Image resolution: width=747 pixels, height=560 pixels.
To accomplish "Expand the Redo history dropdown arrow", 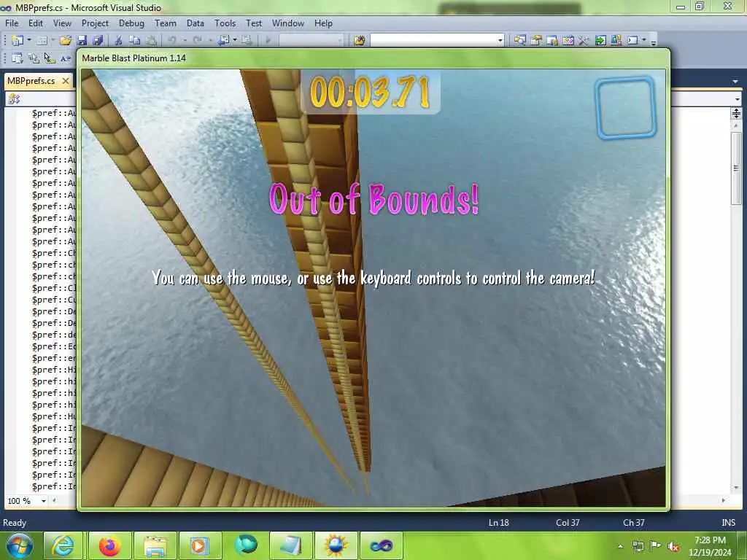I will pyautogui.click(x=209, y=41).
